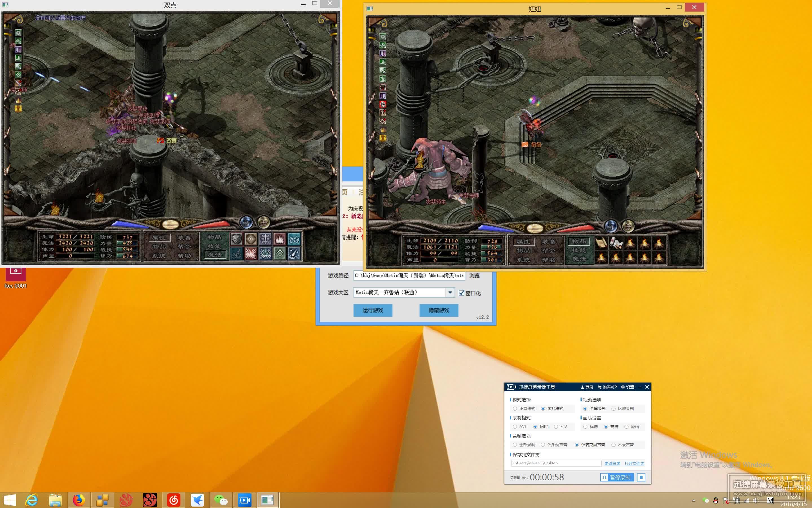Screen dimensions: 812x508
Task: Choose 区域录制 video option
Action: coord(623,409)
